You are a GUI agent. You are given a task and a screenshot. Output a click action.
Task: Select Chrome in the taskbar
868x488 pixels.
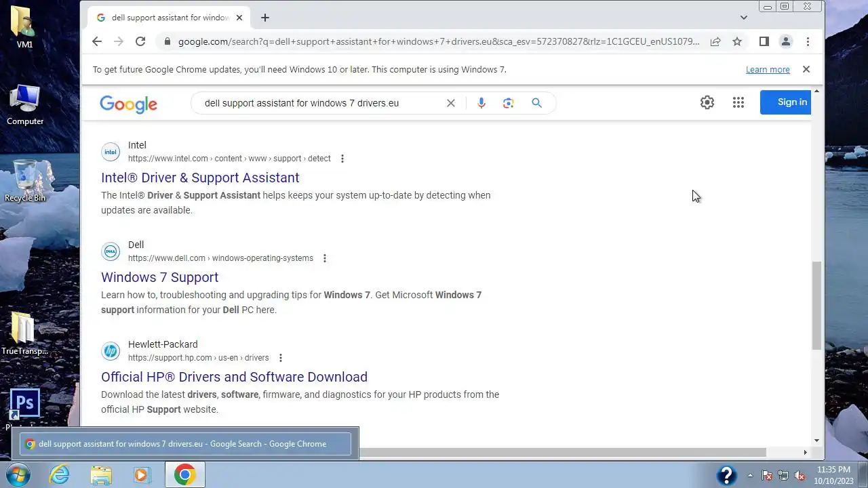[184, 474]
